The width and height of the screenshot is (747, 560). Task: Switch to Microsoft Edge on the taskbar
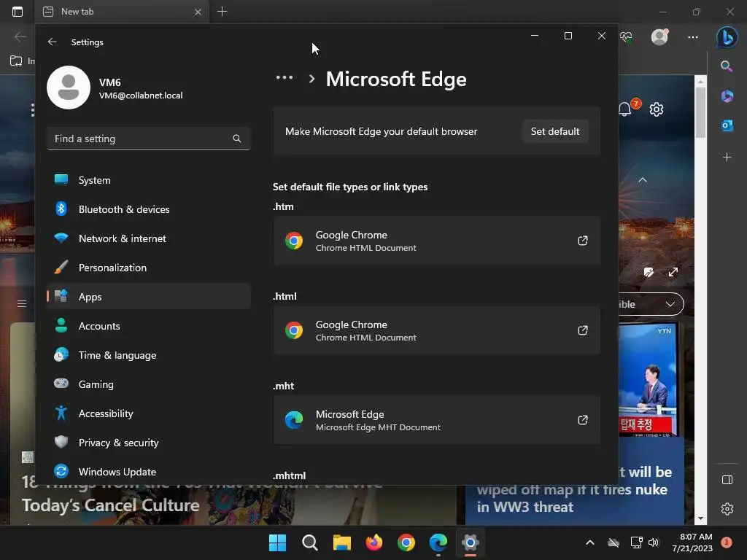point(438,542)
